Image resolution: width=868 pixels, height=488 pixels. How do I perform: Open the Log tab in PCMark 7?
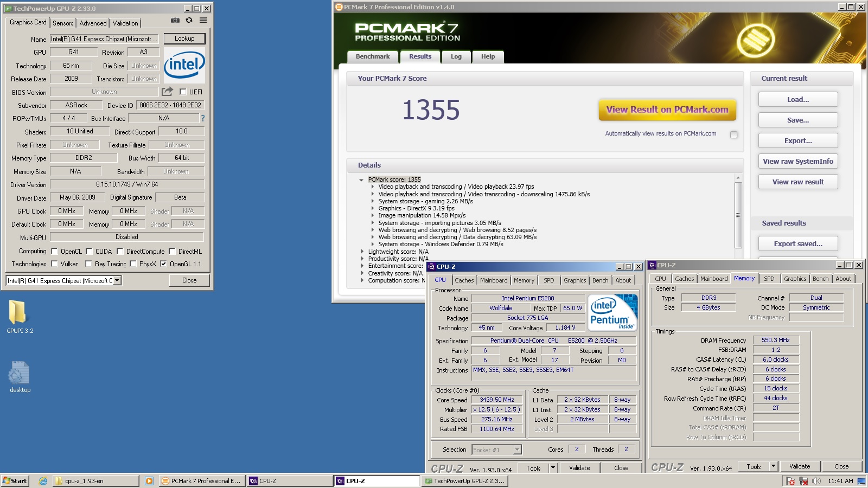456,56
